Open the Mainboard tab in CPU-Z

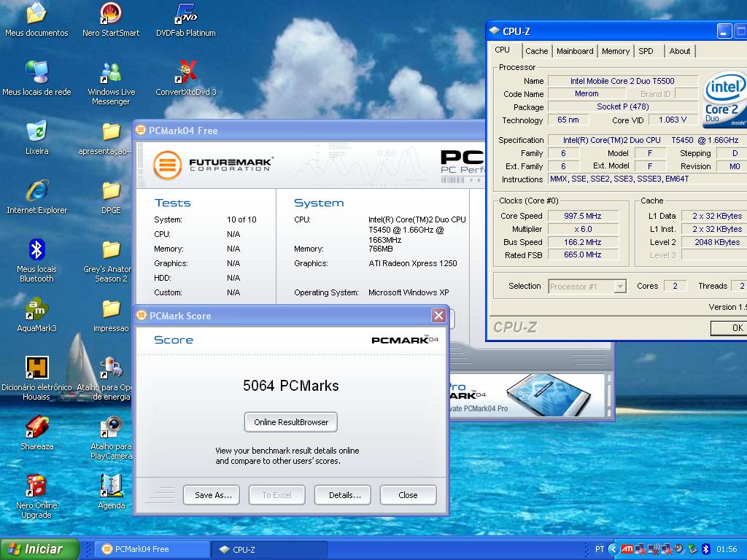(x=575, y=51)
